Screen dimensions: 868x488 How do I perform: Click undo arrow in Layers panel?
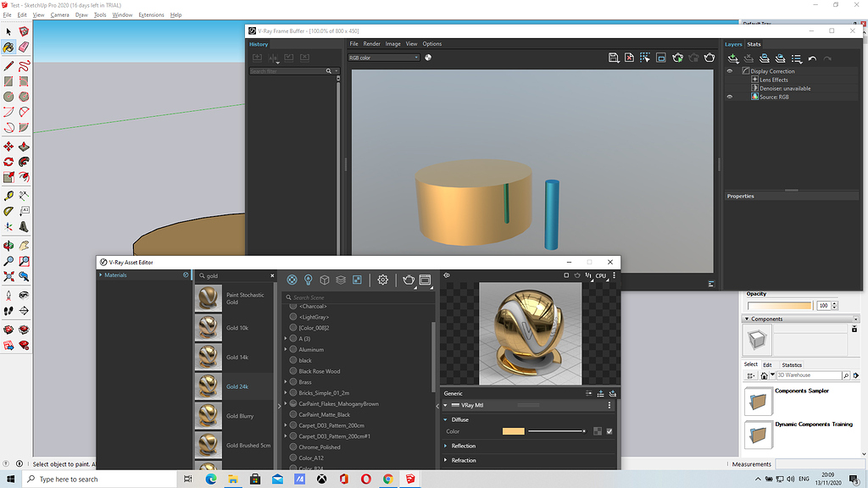point(812,58)
